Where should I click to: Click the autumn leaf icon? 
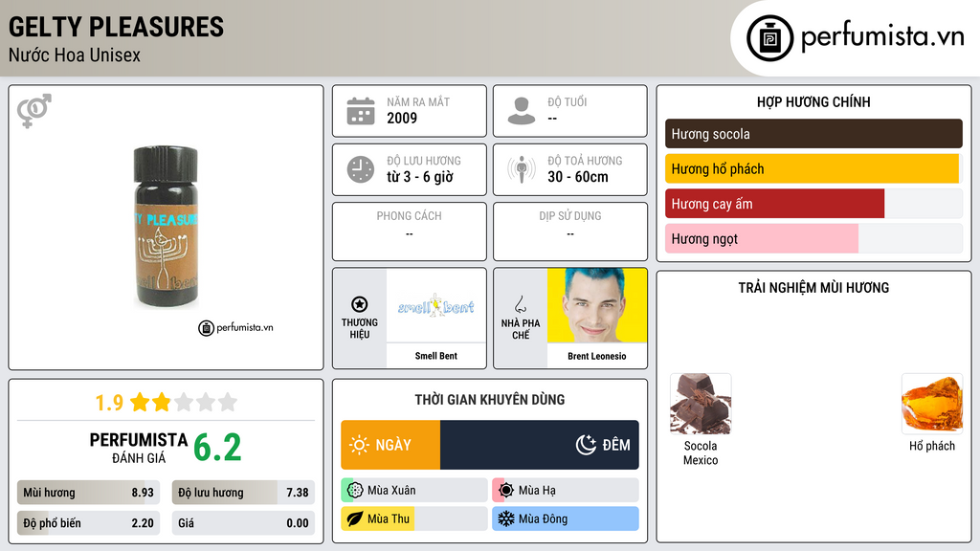point(355,518)
